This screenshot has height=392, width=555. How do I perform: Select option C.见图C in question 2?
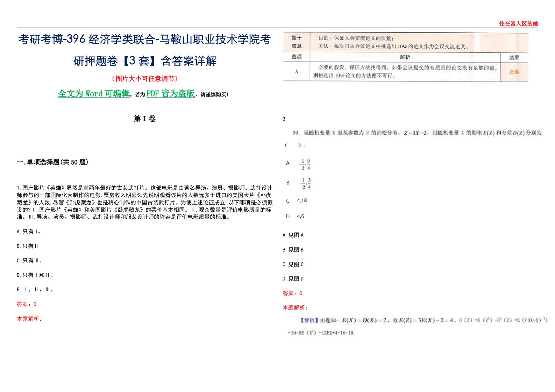[x=293, y=264]
